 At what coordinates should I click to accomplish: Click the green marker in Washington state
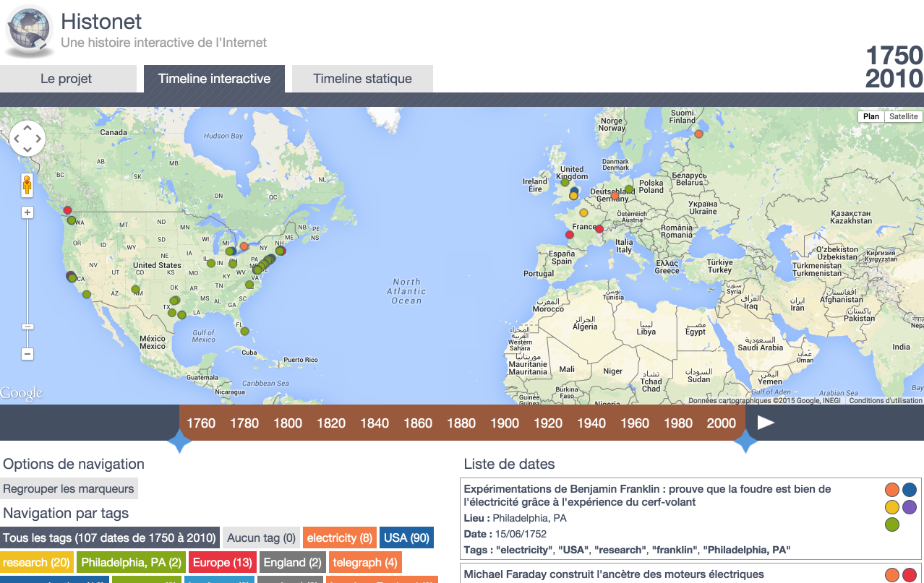click(72, 220)
